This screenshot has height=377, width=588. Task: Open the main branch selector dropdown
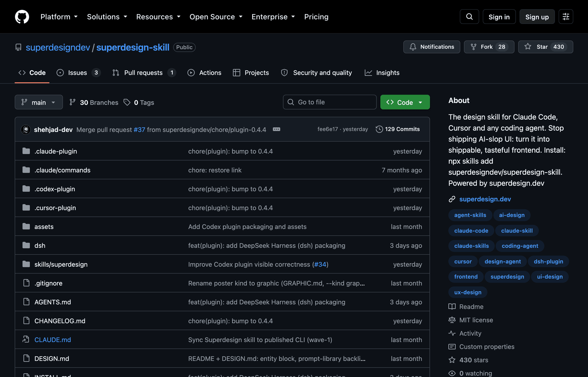[x=39, y=102]
